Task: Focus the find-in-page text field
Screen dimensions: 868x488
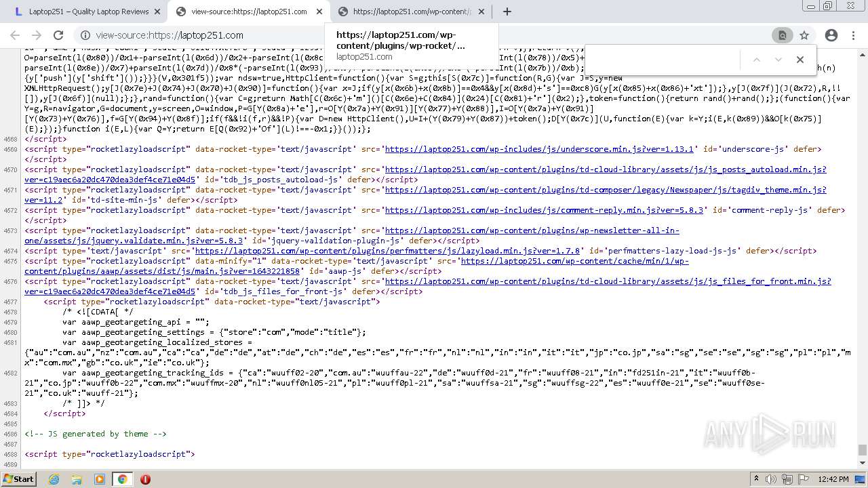Action: pyautogui.click(x=661, y=60)
